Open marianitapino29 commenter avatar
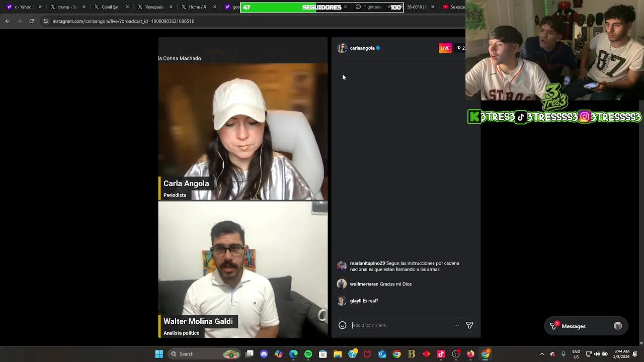 (342, 266)
